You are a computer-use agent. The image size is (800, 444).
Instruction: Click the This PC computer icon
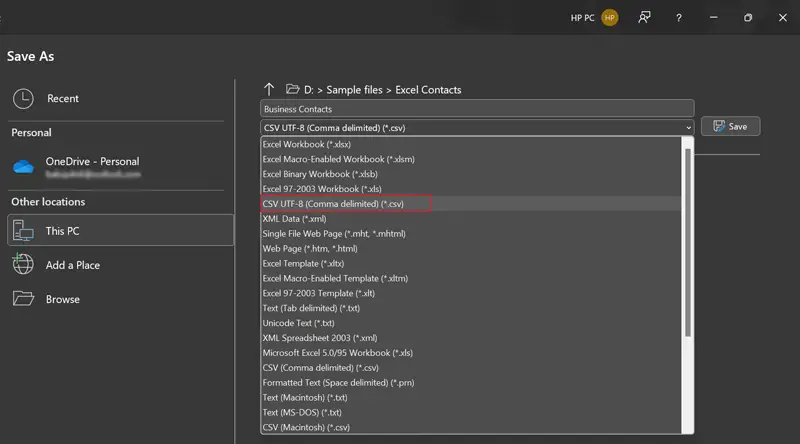(x=23, y=231)
